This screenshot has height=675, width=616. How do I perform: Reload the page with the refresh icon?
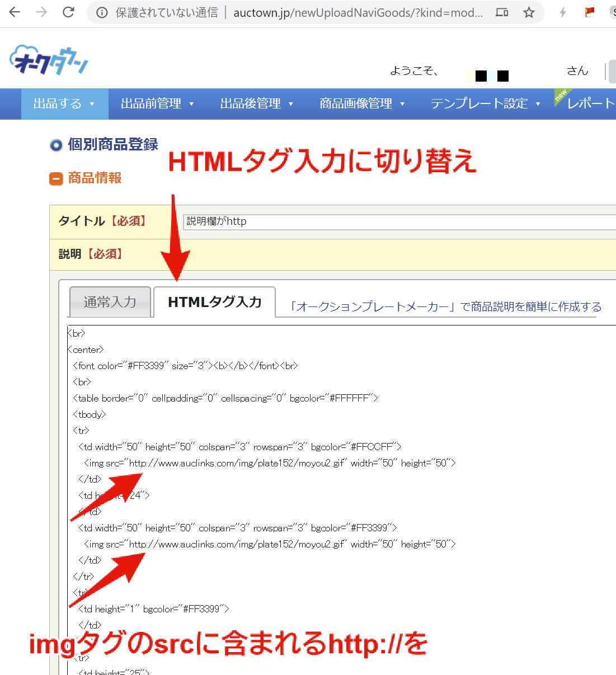click(68, 12)
